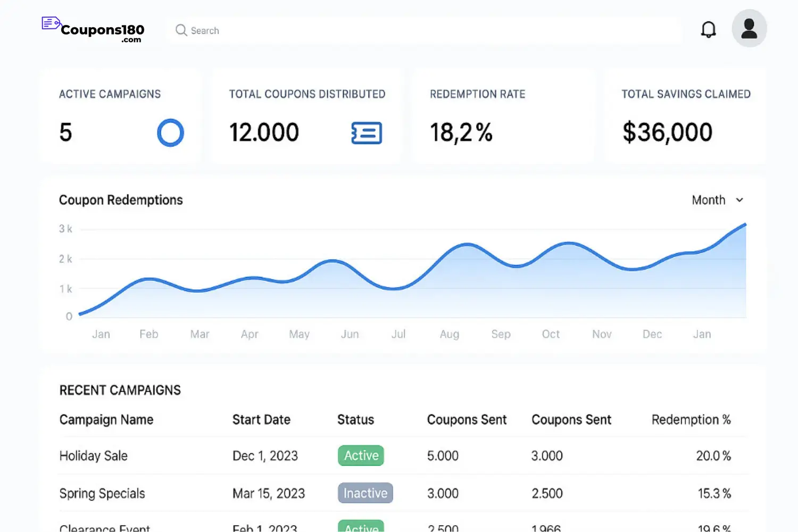Sort by Status column header
798x532 pixels.
point(355,420)
